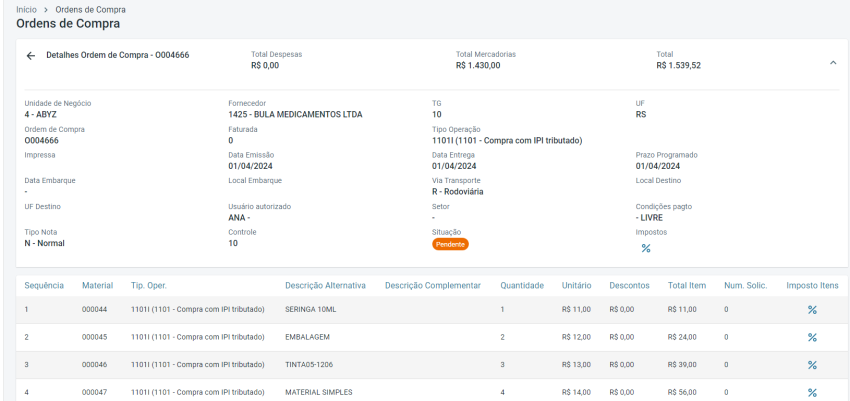
Task: Click the Data Entrega date 01/04/2024
Action: point(454,166)
